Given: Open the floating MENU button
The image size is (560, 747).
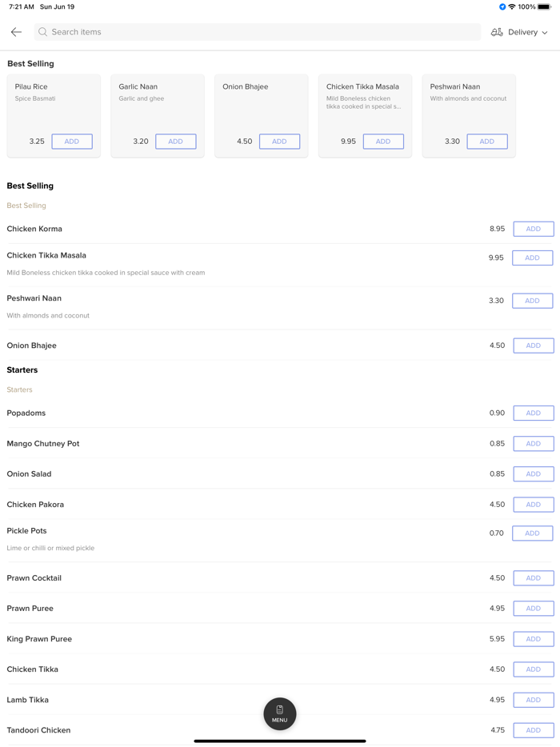Looking at the screenshot, I should [x=280, y=713].
